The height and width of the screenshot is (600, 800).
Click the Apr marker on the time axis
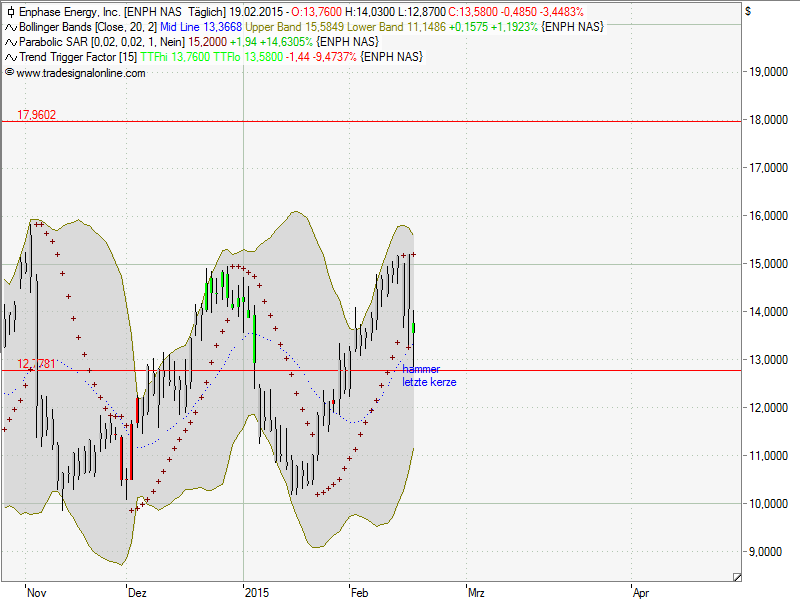point(641,592)
